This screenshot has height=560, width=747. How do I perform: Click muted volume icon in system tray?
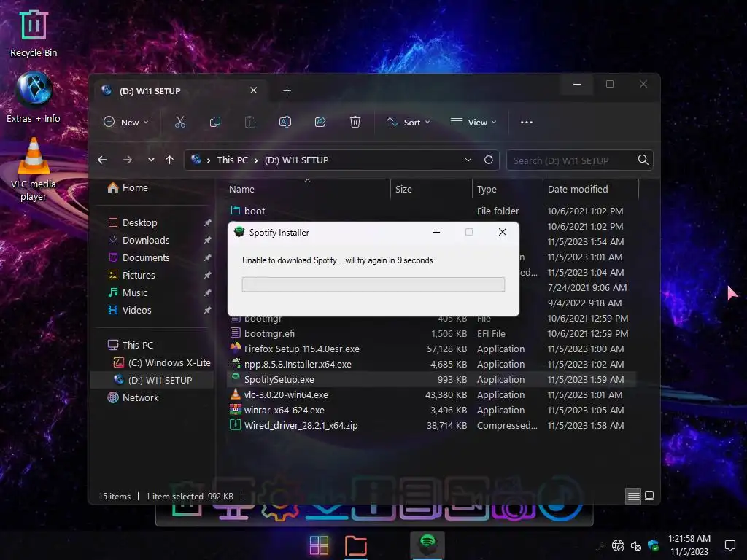[x=635, y=545]
